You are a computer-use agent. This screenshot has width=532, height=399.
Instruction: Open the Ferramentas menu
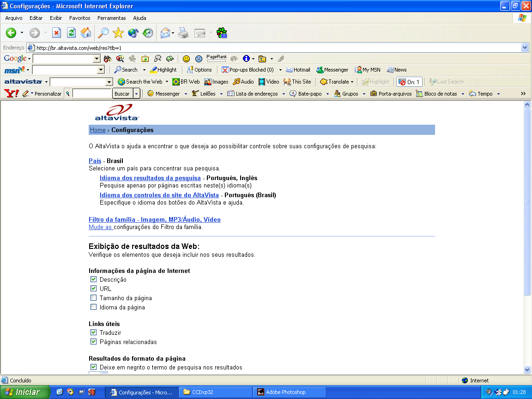tap(112, 18)
